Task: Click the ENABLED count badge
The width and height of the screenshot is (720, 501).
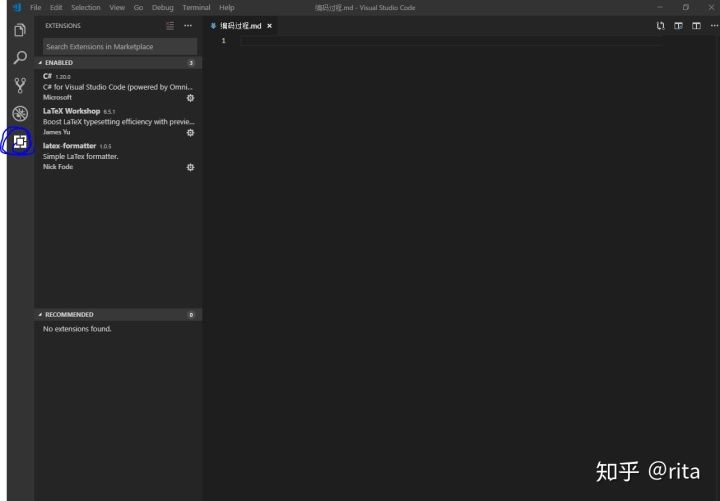Action: click(191, 62)
